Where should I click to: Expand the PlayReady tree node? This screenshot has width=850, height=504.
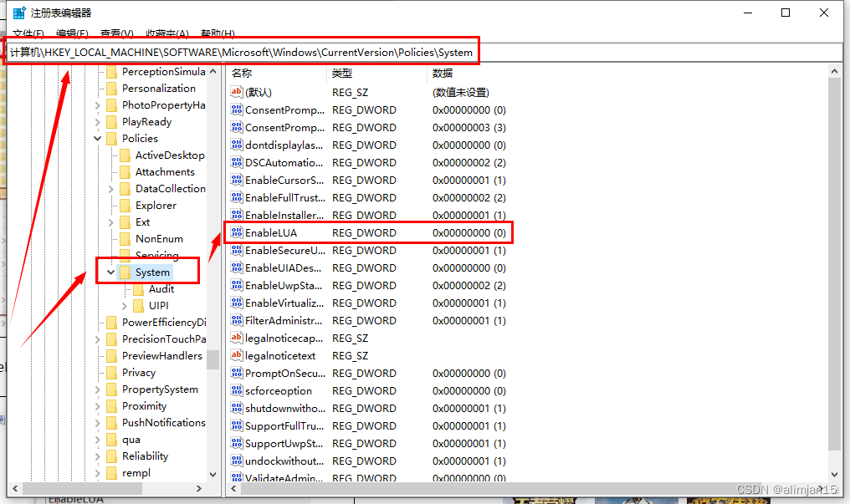point(98,122)
